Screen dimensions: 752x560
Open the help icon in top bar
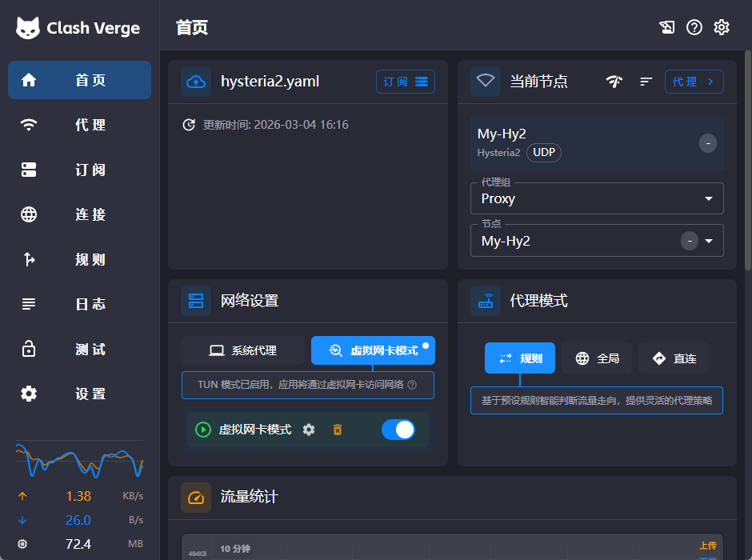[x=694, y=27]
